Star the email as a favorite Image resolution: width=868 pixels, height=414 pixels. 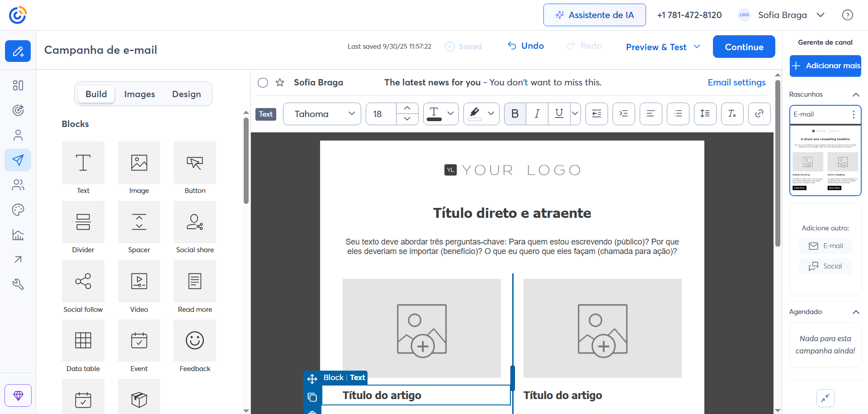(x=280, y=83)
